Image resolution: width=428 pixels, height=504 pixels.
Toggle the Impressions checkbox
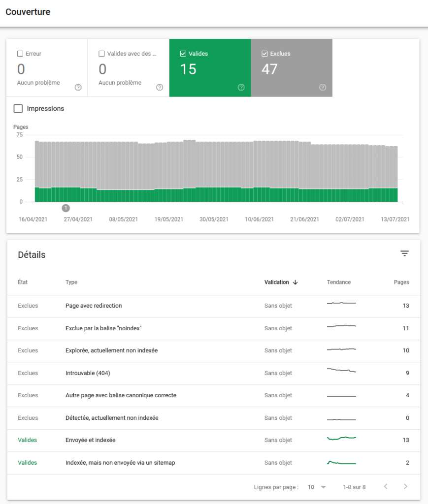coord(18,109)
